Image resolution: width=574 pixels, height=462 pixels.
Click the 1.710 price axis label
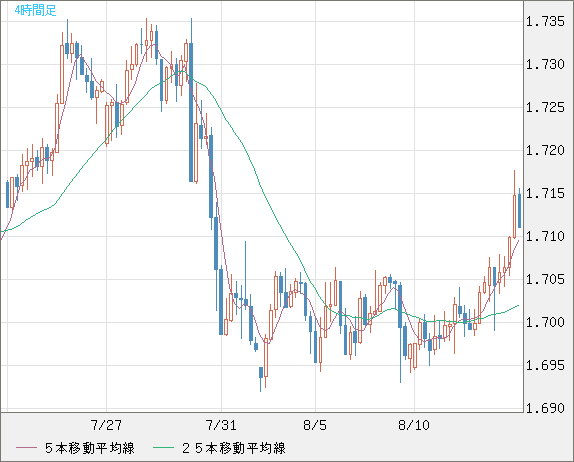click(x=545, y=236)
